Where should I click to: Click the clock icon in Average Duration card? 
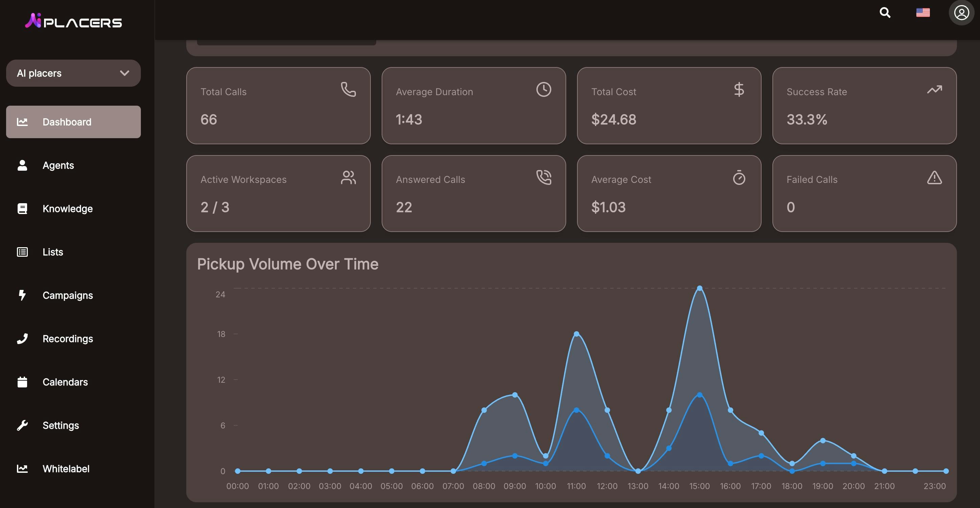(x=544, y=89)
